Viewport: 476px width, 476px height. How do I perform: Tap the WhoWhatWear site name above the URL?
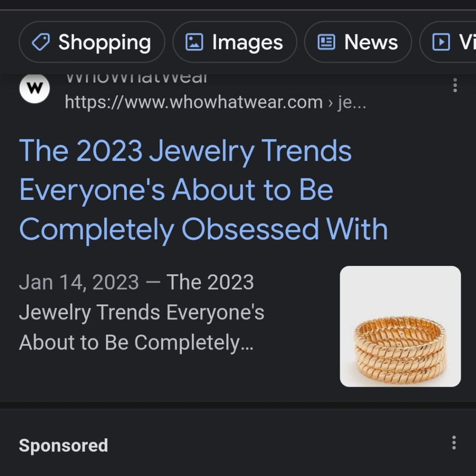tap(136, 79)
